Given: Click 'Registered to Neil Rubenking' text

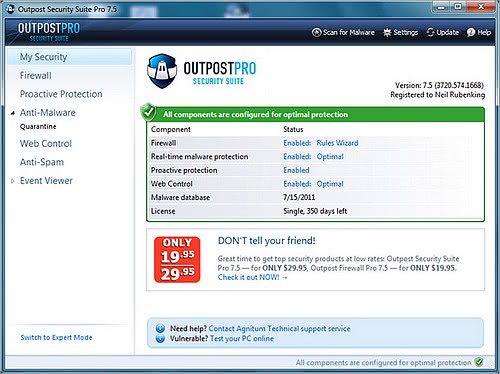Looking at the screenshot, I should 438,95.
